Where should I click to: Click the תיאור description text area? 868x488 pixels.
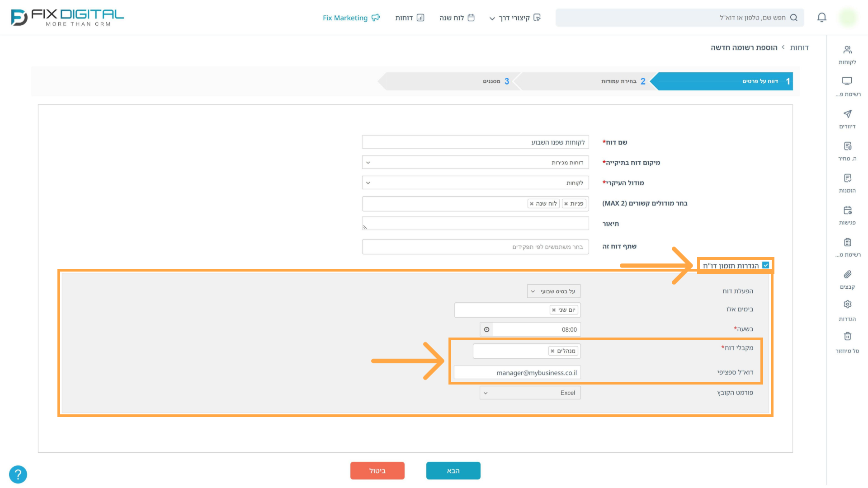pos(476,223)
